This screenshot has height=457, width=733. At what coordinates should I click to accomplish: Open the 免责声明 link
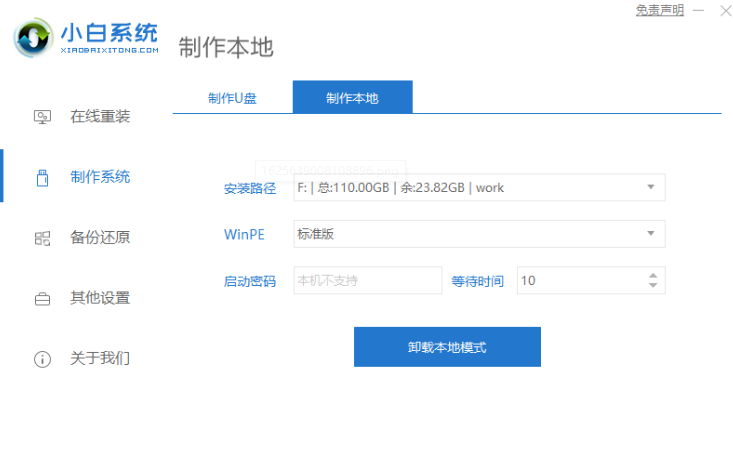(660, 10)
